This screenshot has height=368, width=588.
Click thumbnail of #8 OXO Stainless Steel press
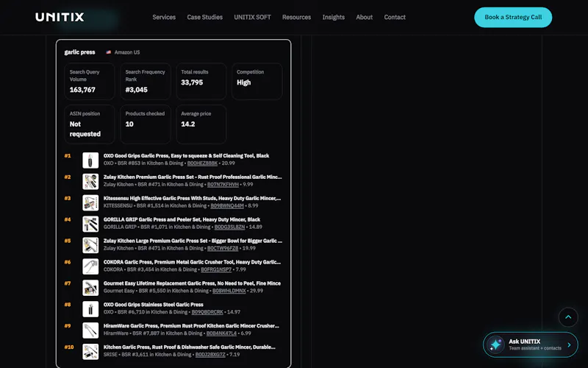[x=90, y=309]
